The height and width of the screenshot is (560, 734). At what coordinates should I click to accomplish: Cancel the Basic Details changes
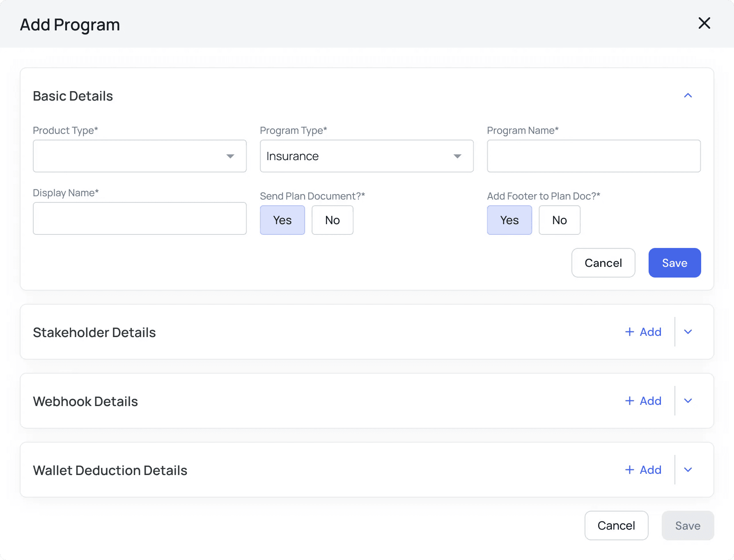(603, 263)
